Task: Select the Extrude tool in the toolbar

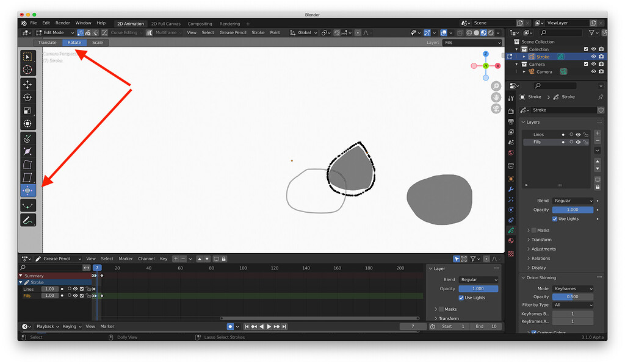Action: pos(27,138)
